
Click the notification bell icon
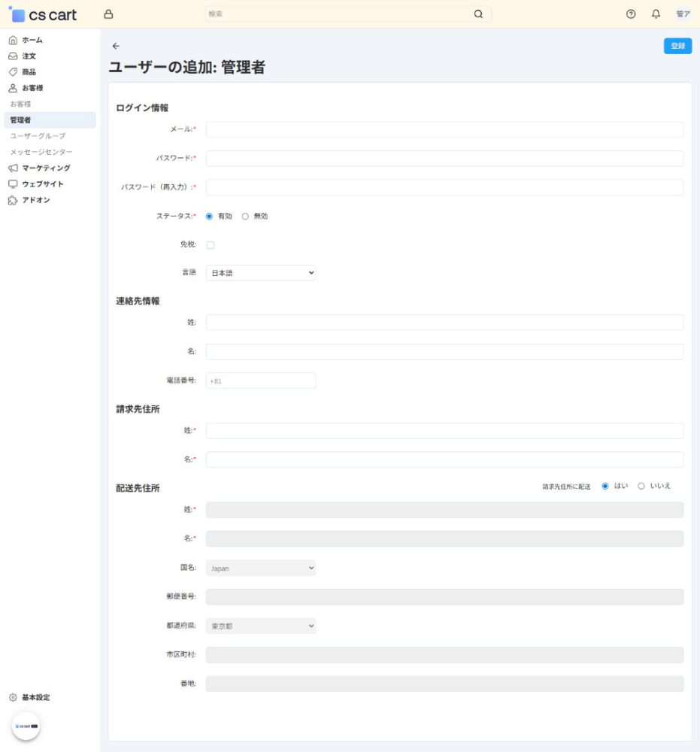[x=655, y=14]
